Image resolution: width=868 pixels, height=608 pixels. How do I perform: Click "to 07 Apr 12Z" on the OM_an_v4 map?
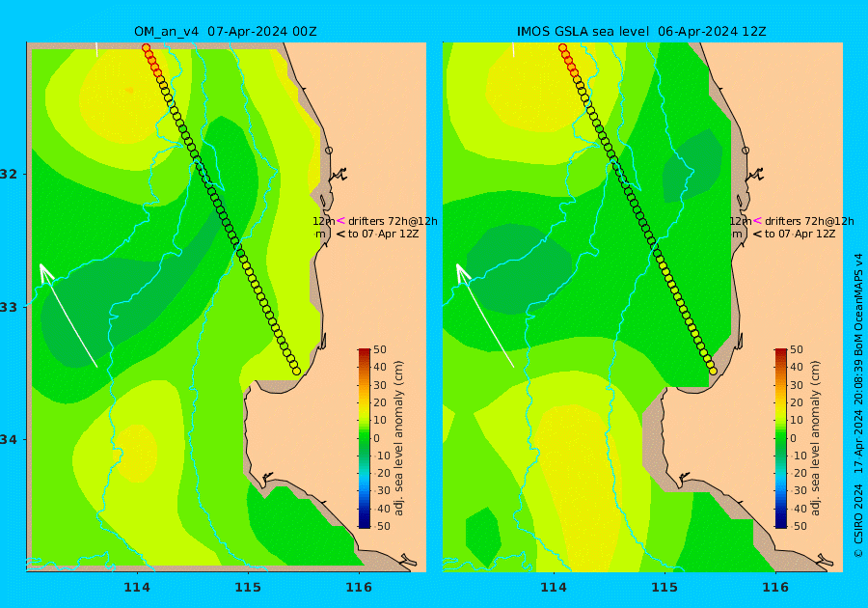[x=383, y=234]
